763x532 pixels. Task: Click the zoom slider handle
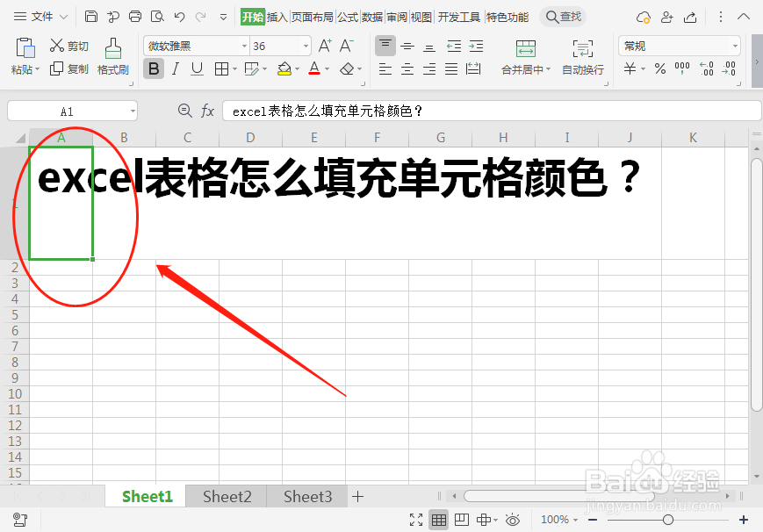pyautogui.click(x=668, y=520)
